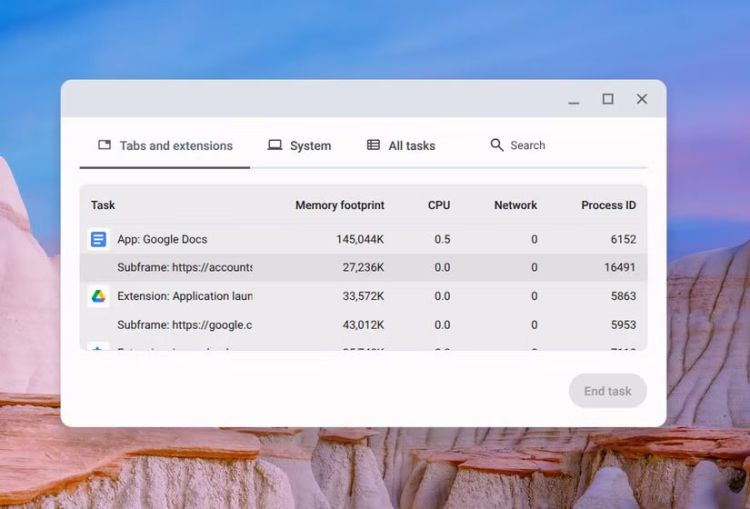Select the Subframe accounts row

click(x=360, y=268)
